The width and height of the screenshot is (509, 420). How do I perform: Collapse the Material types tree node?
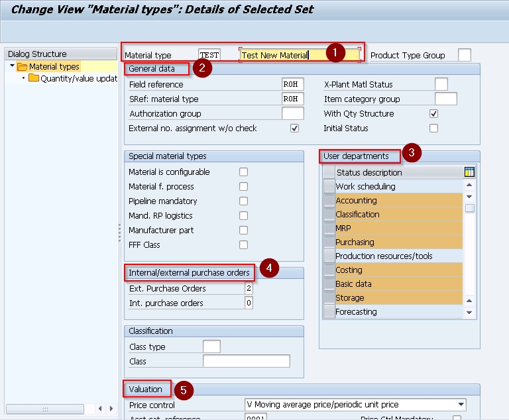pos(13,66)
